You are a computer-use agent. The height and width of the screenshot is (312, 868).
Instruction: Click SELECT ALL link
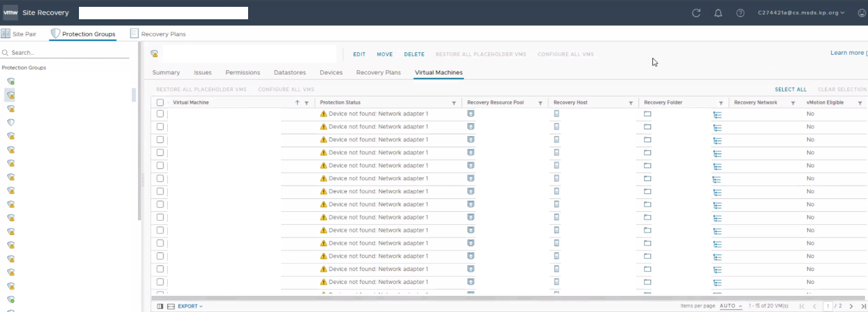tap(790, 89)
